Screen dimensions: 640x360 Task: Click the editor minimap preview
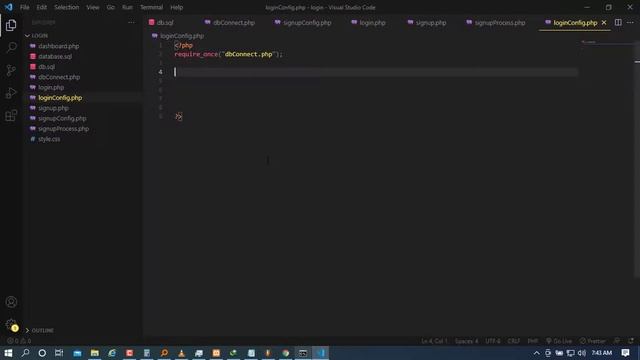tap(606, 42)
